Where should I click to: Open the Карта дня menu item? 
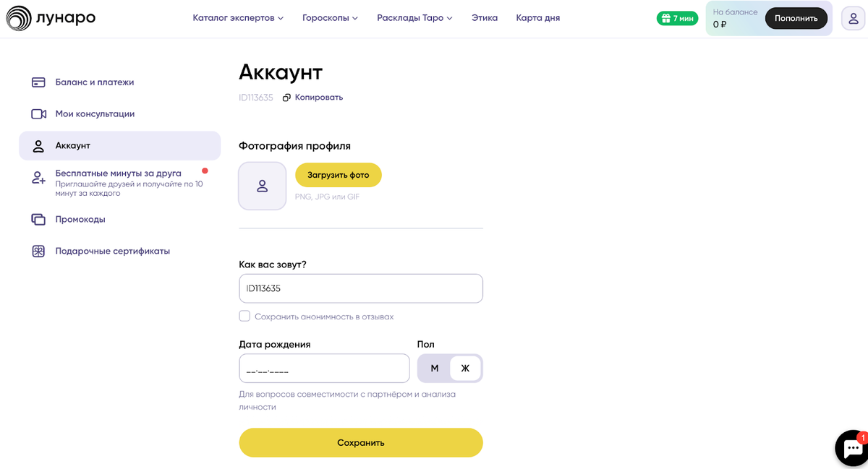[538, 18]
